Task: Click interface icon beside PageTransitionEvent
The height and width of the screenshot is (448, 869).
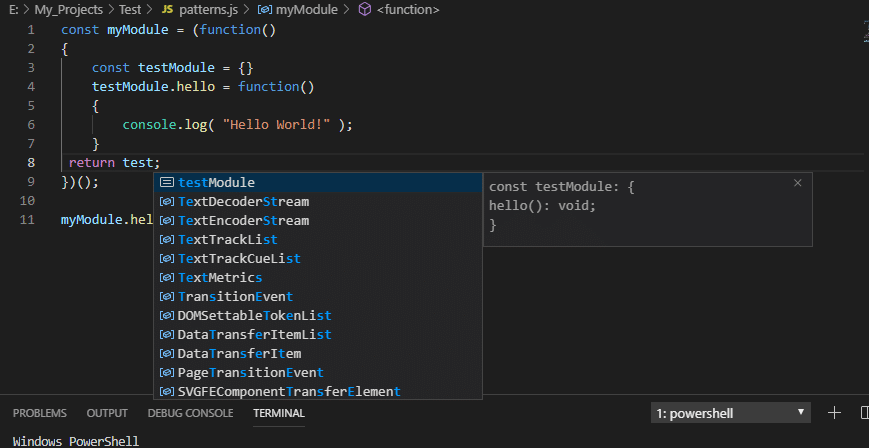Action: click(x=167, y=372)
